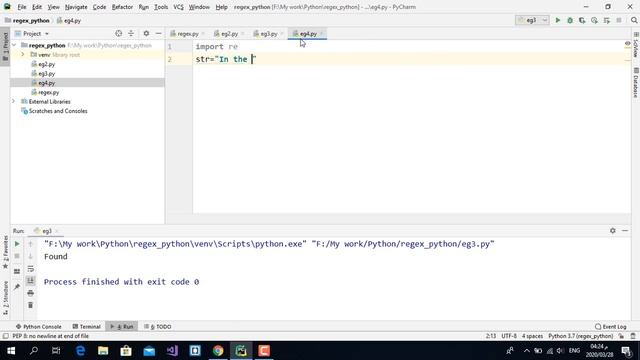This screenshot has height=360, width=640.
Task: Close the eg4.py editor tab
Action: pos(322,34)
